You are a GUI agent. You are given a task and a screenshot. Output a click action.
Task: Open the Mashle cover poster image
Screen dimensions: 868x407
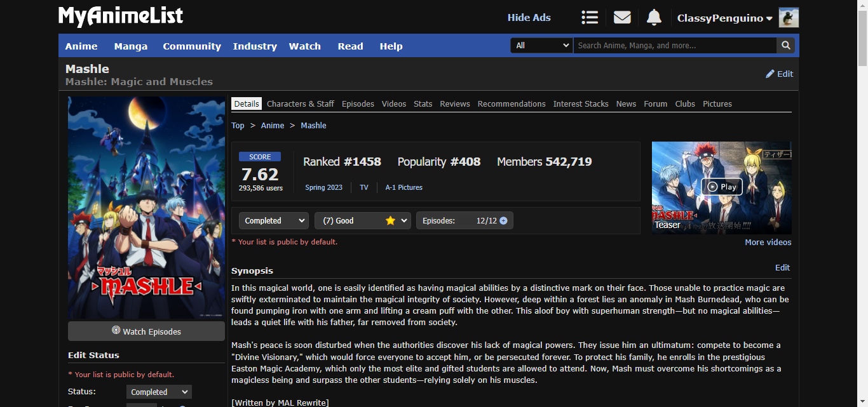click(146, 208)
